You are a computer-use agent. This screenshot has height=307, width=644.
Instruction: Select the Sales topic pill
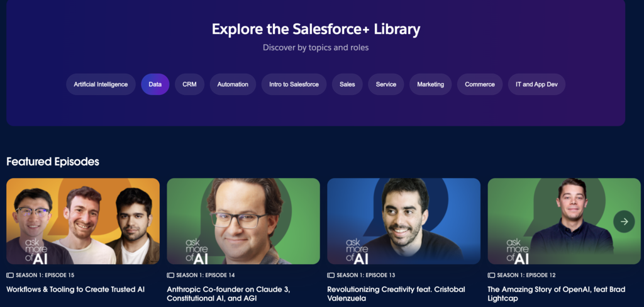(347, 84)
